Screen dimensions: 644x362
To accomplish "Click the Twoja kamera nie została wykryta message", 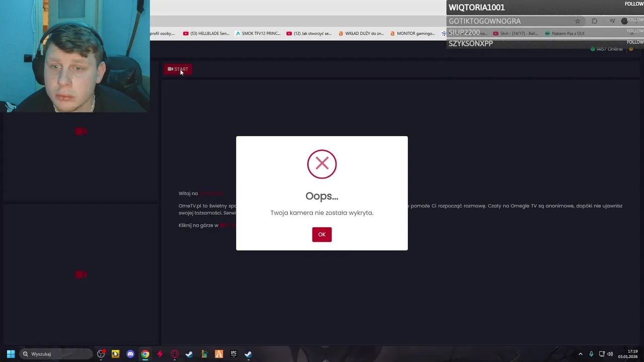I will point(322,213).
